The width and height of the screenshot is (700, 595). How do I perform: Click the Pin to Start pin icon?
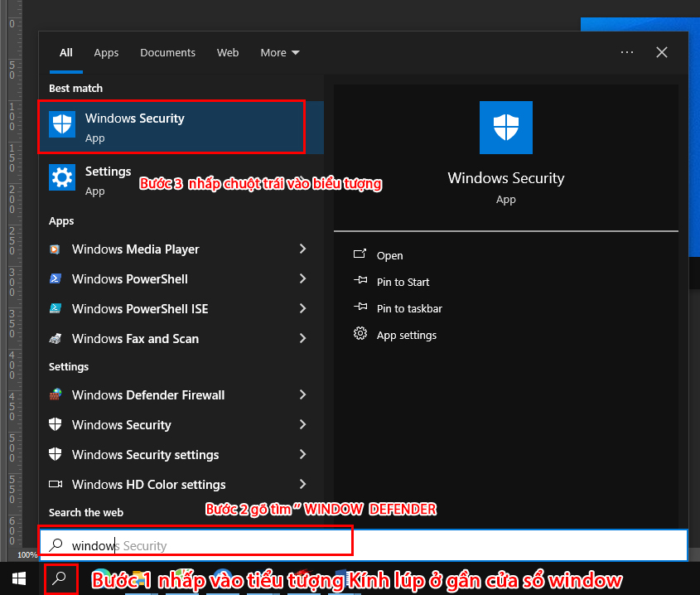click(x=360, y=281)
